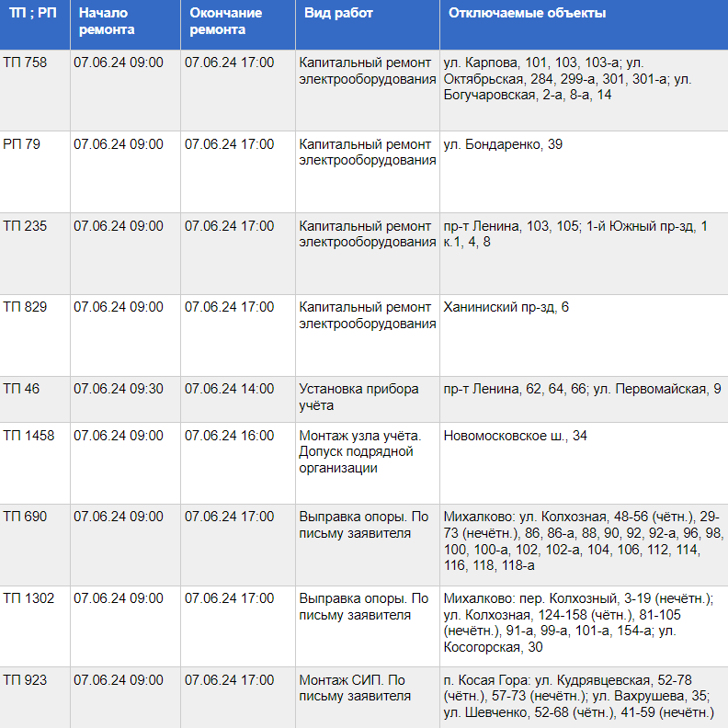Click the "Начало ремонта" column header
The width and height of the screenshot is (728, 728).
[x=107, y=21]
